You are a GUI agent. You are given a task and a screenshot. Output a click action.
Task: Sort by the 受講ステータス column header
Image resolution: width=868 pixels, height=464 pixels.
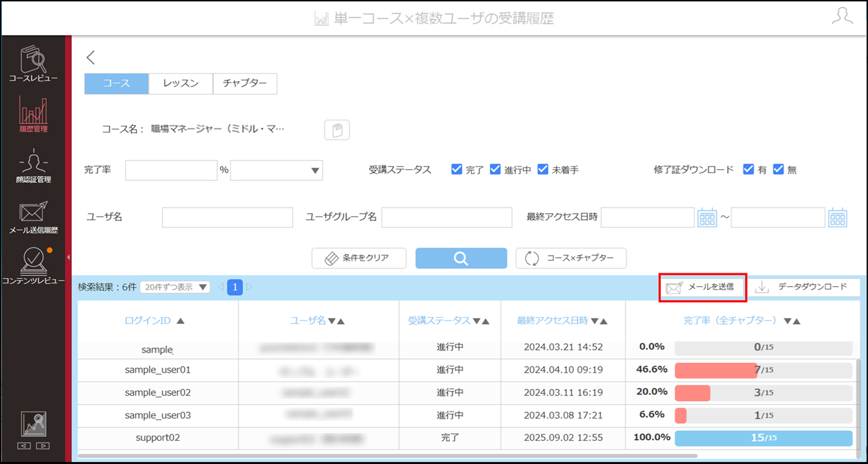coord(449,321)
